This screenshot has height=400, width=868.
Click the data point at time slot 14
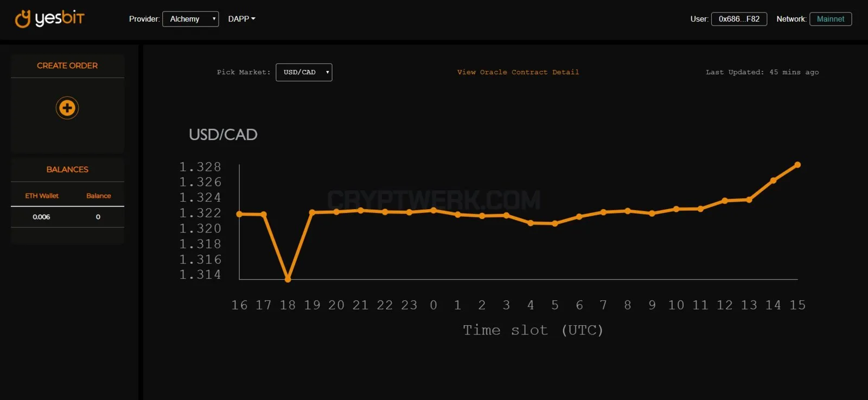pos(773,180)
